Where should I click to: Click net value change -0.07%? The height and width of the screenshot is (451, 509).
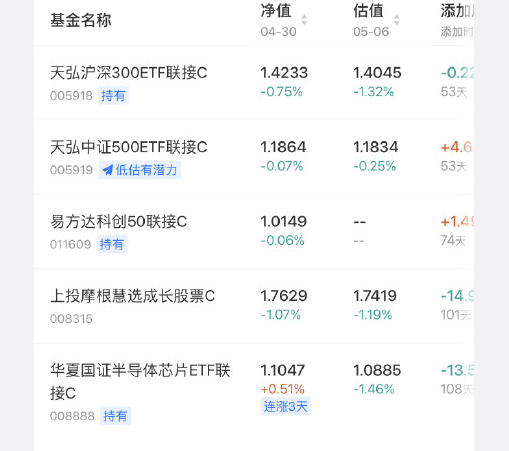tap(282, 166)
